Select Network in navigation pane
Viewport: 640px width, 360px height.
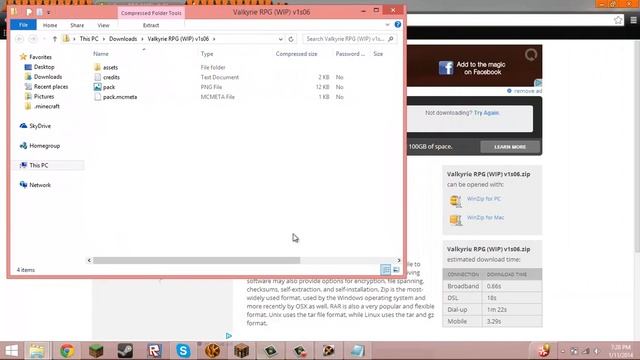tap(40, 185)
